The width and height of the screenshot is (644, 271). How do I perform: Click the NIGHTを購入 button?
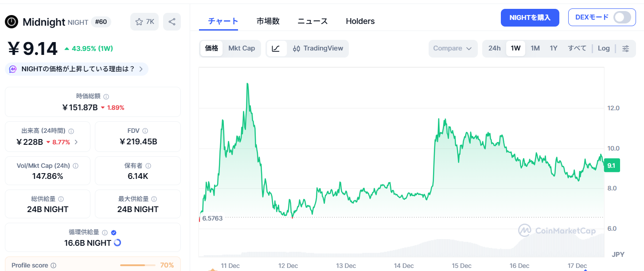pos(530,18)
